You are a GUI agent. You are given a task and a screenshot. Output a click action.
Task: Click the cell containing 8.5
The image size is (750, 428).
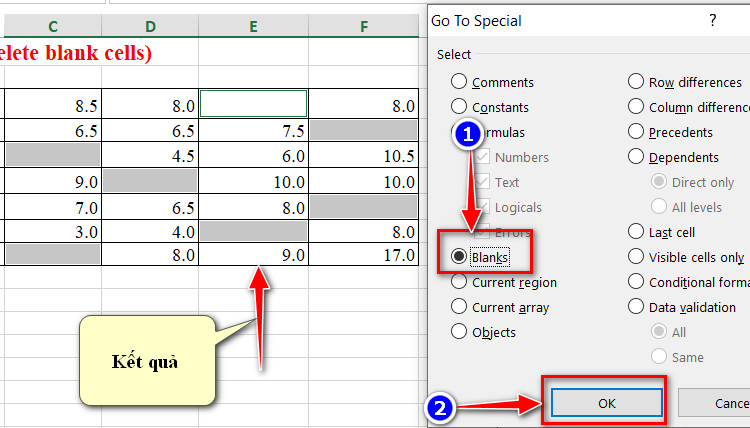click(x=53, y=104)
